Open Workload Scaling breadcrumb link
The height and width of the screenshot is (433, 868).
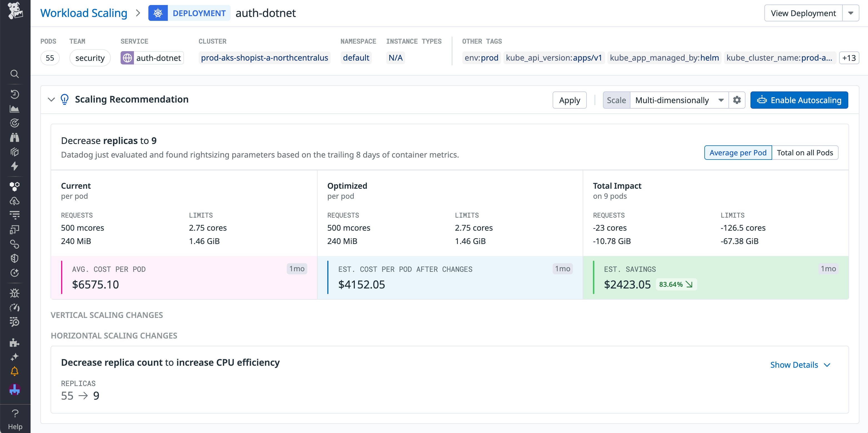pyautogui.click(x=84, y=13)
